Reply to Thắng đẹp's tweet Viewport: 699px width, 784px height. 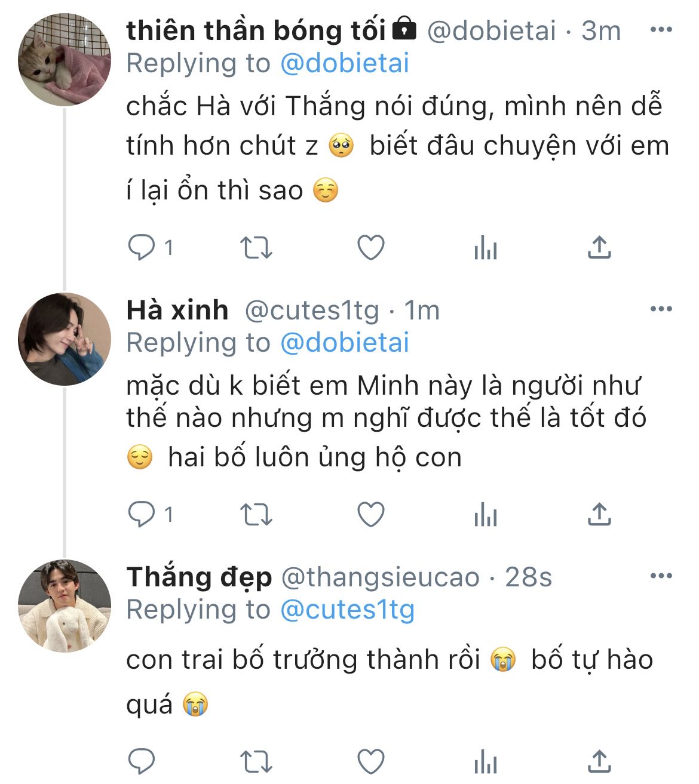pyautogui.click(x=142, y=761)
